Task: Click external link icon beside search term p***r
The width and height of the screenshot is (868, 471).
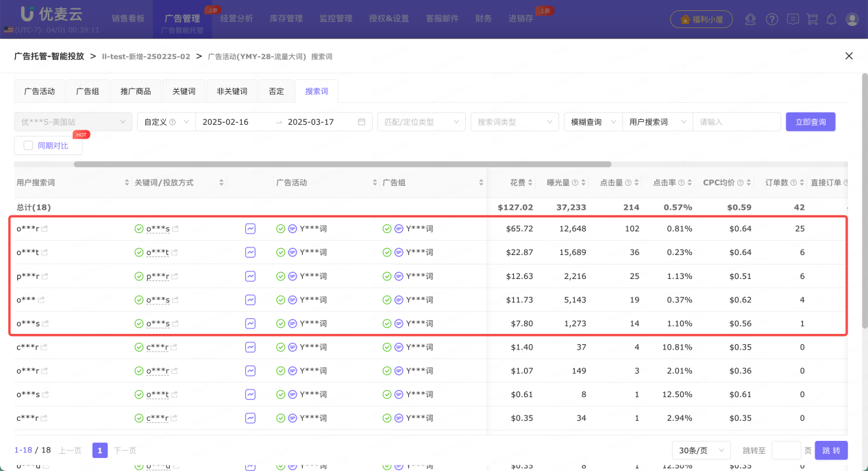Action: pyautogui.click(x=45, y=276)
